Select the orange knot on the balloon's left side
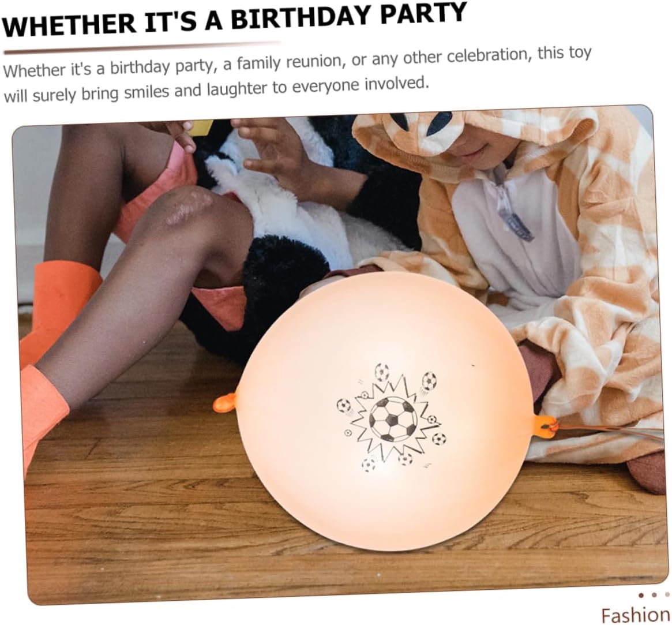672x625 pixels. point(224,404)
